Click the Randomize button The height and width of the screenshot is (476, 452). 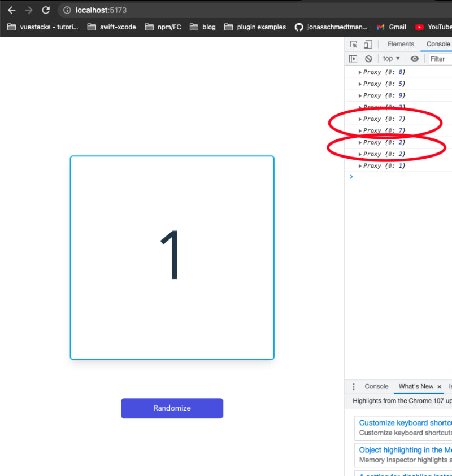(x=172, y=408)
